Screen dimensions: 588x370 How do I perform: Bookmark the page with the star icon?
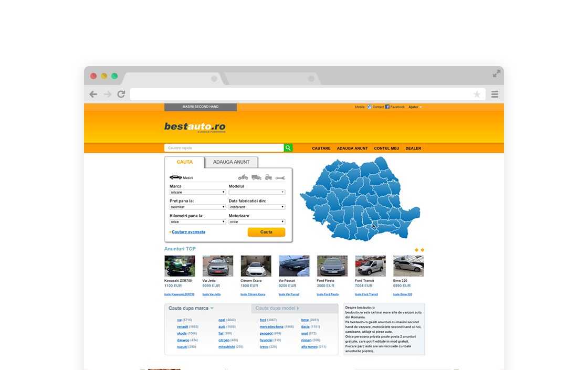(477, 94)
